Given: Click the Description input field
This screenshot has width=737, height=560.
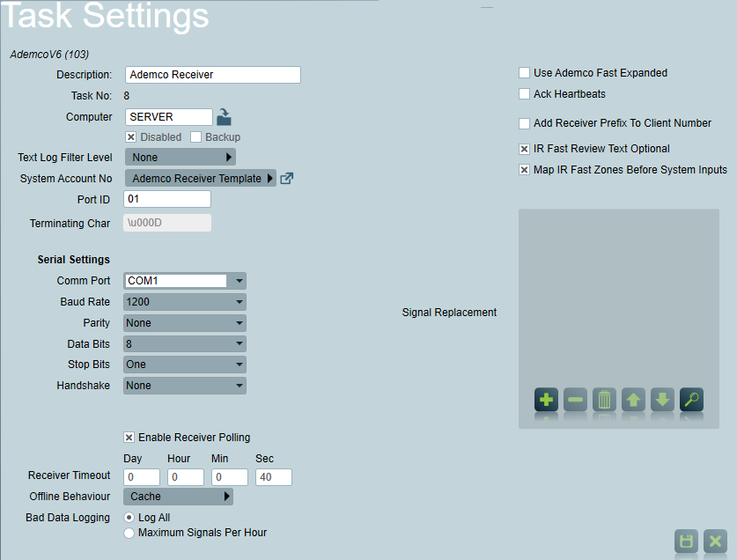Looking at the screenshot, I should pyautogui.click(x=213, y=75).
